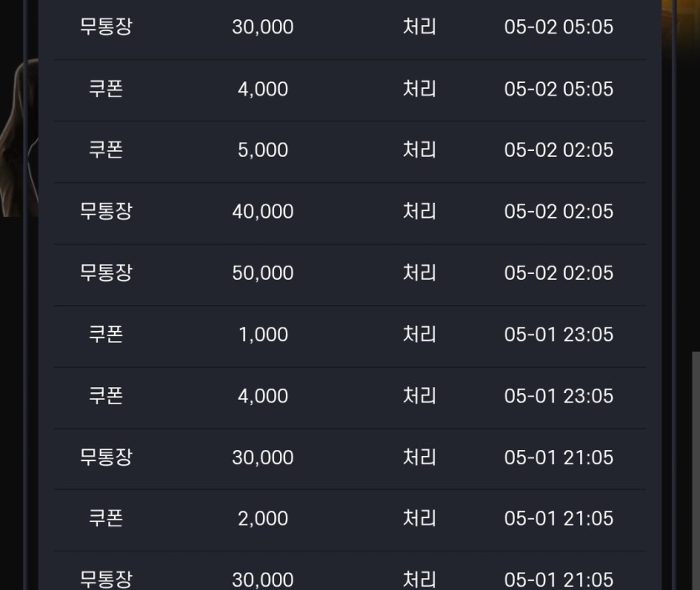Image resolution: width=700 pixels, height=590 pixels.
Task: Select 처리 status in the 50,000 row
Action: click(x=419, y=273)
